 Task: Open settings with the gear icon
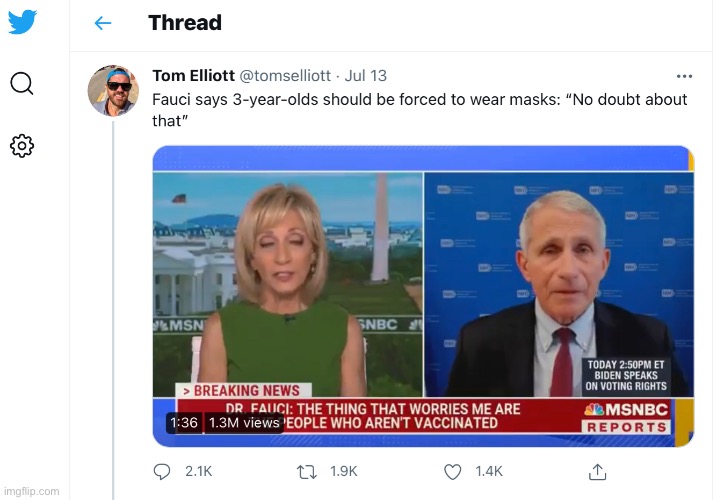coord(22,146)
